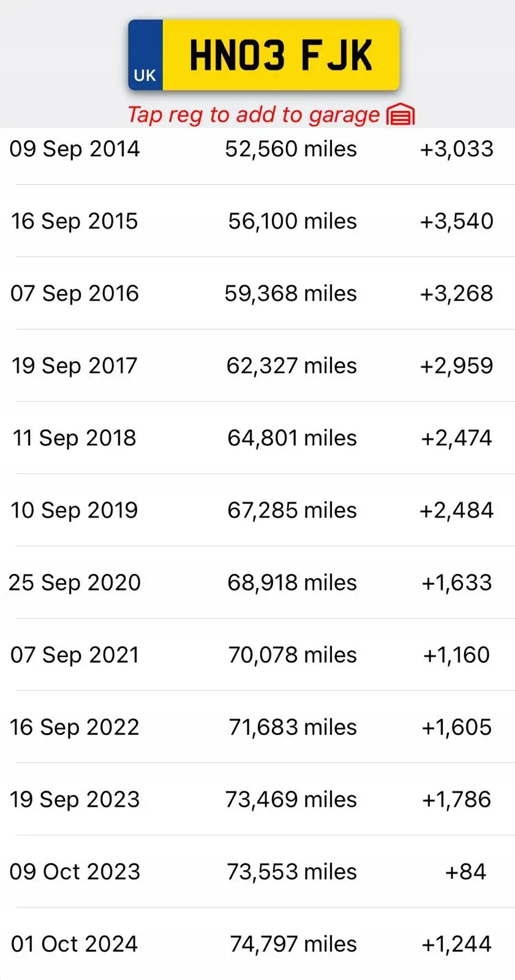Click the +1,605 mileage increase
The height and width of the screenshot is (980, 515).
click(456, 727)
